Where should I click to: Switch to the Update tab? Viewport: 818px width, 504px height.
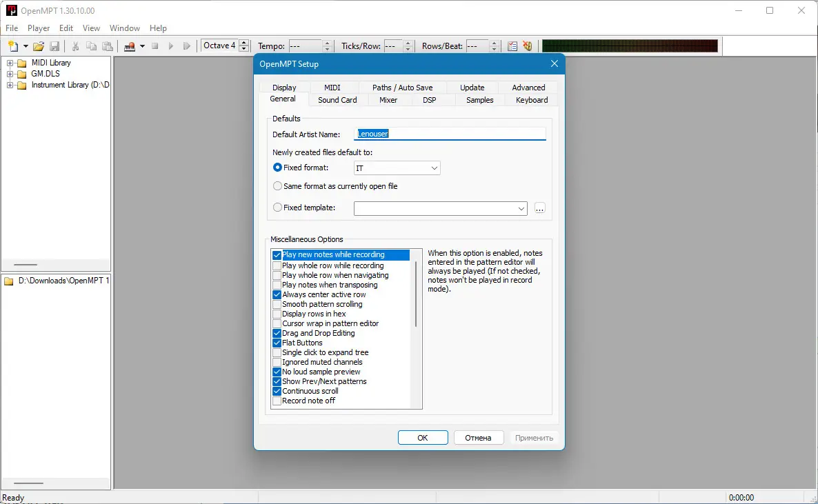click(x=472, y=88)
